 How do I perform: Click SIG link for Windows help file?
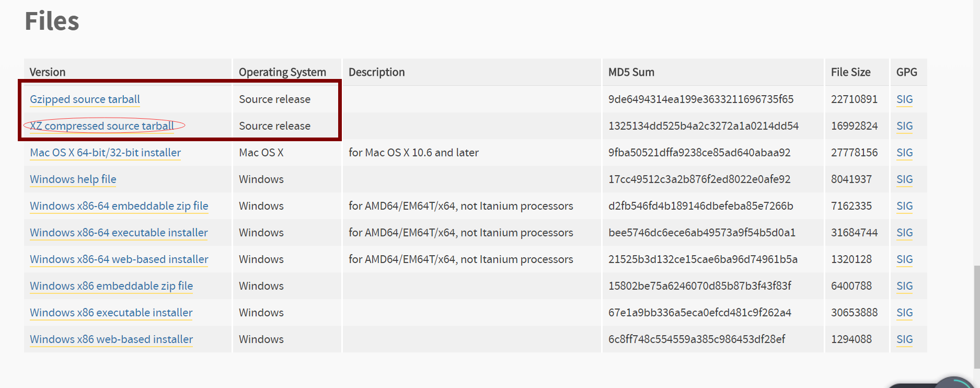(x=904, y=179)
